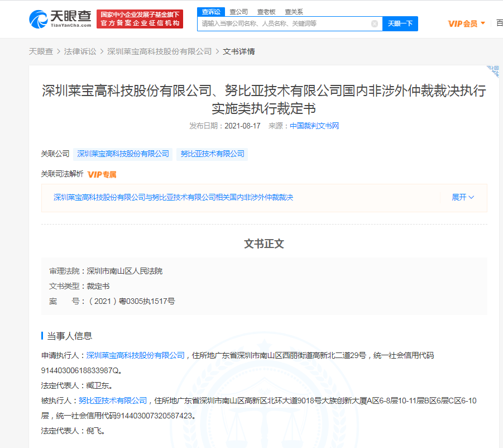Image resolution: width=503 pixels, height=448 pixels.
Task: Select the 查诉讼 search tab
Action: click(211, 12)
